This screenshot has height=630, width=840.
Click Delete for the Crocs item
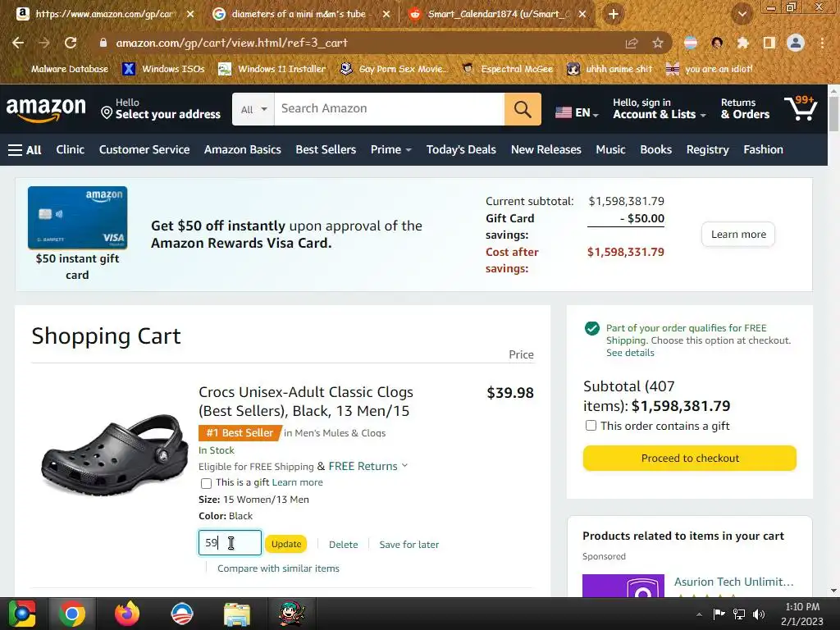tap(344, 545)
